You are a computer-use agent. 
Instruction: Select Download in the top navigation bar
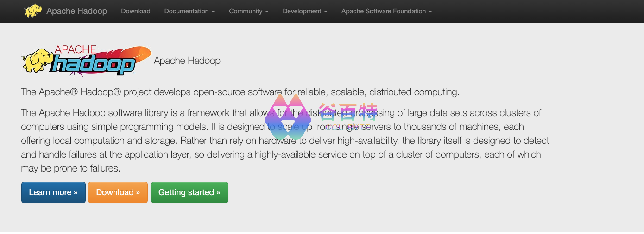click(x=136, y=11)
